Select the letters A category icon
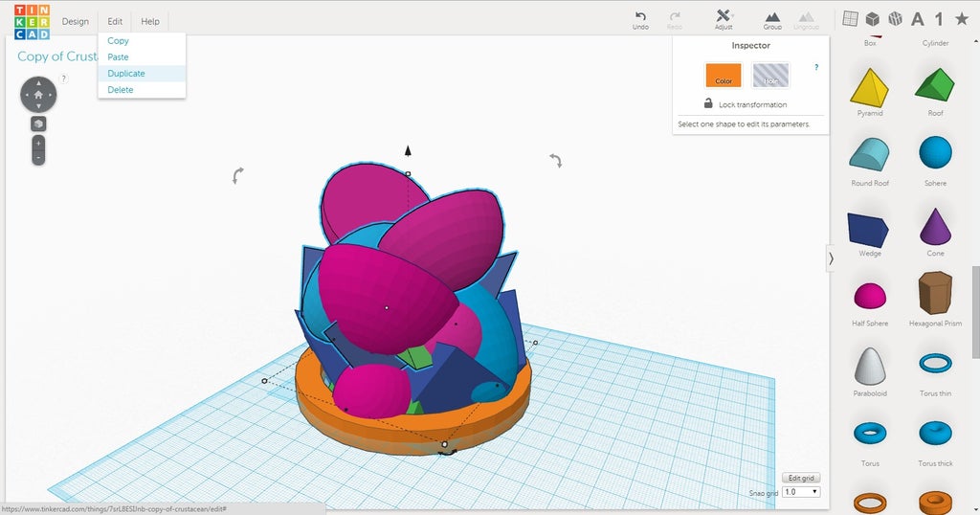This screenshot has width=980, height=515. 918,19
